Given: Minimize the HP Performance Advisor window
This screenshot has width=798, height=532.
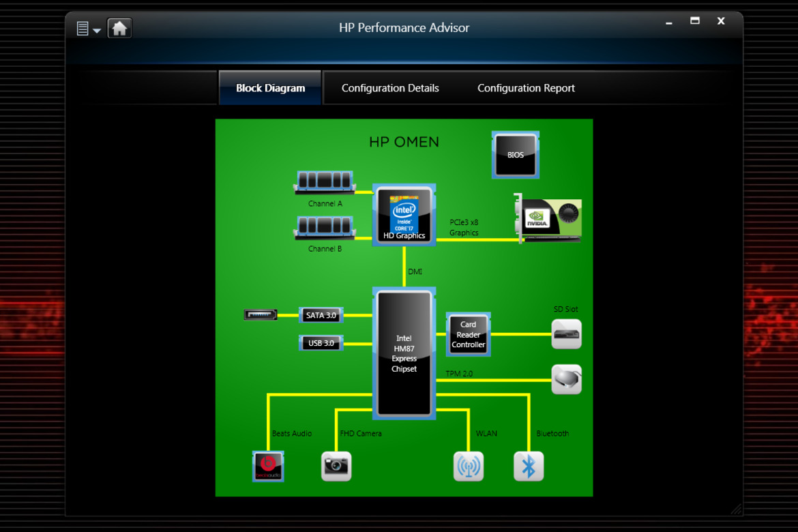Looking at the screenshot, I should [668, 22].
